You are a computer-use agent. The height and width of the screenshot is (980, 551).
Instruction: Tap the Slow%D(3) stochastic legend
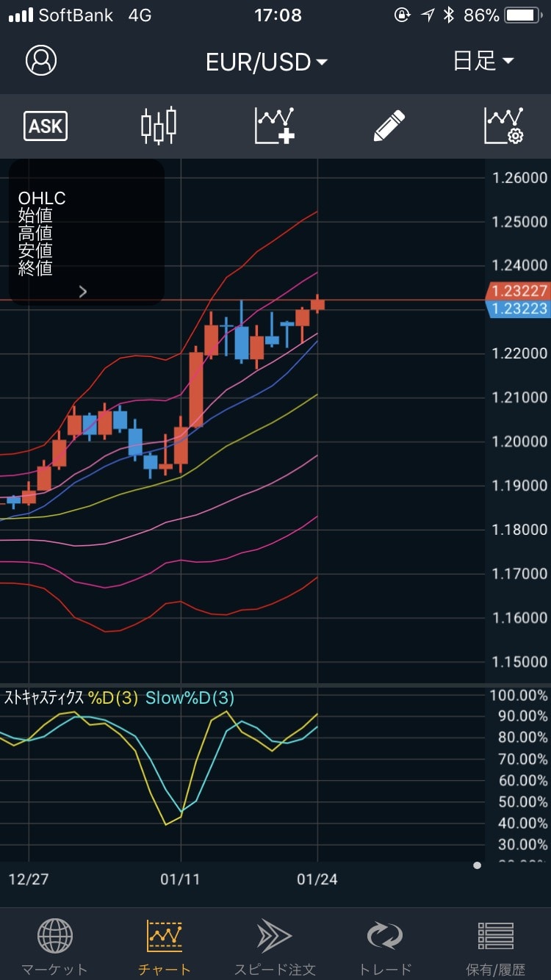tap(190, 698)
